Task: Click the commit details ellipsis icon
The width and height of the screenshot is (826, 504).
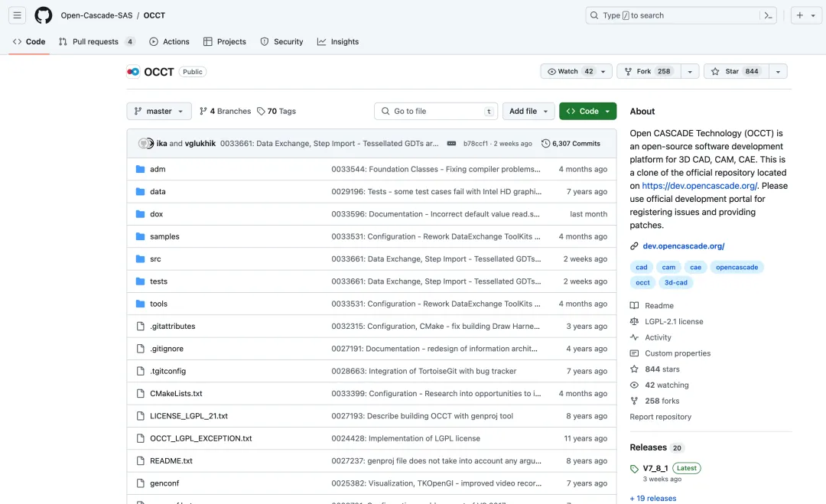Action: tap(451, 143)
